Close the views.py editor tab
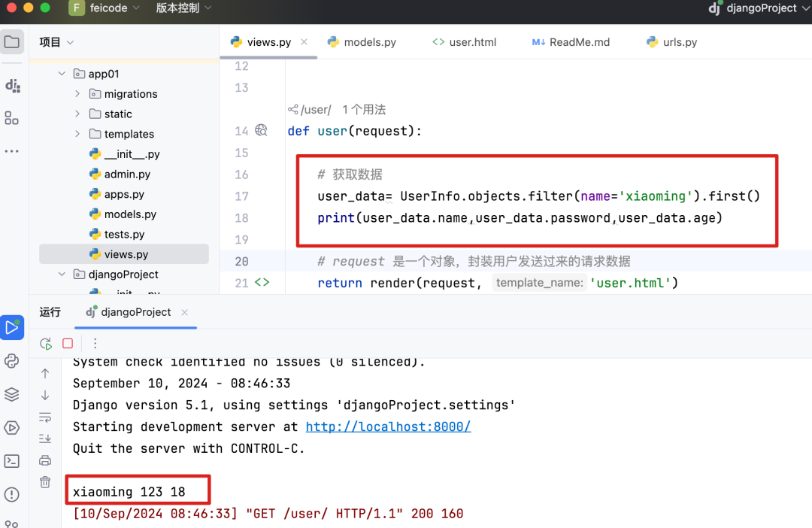812x528 pixels. [x=304, y=42]
